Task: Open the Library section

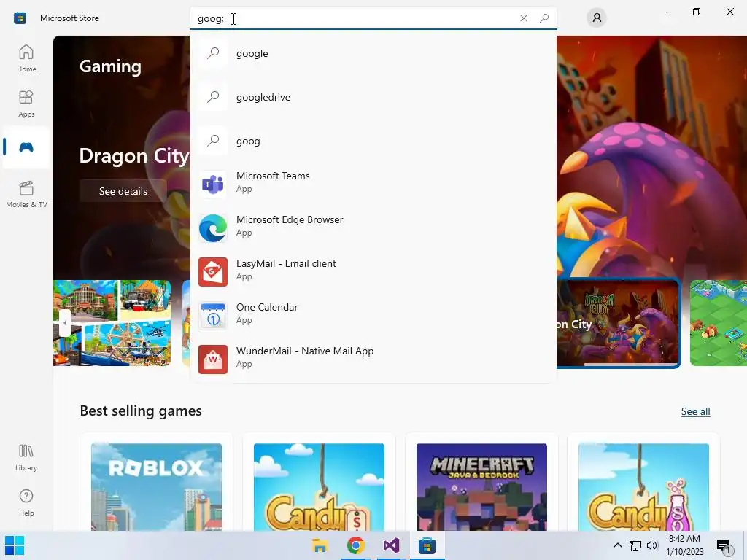Action: [26, 457]
